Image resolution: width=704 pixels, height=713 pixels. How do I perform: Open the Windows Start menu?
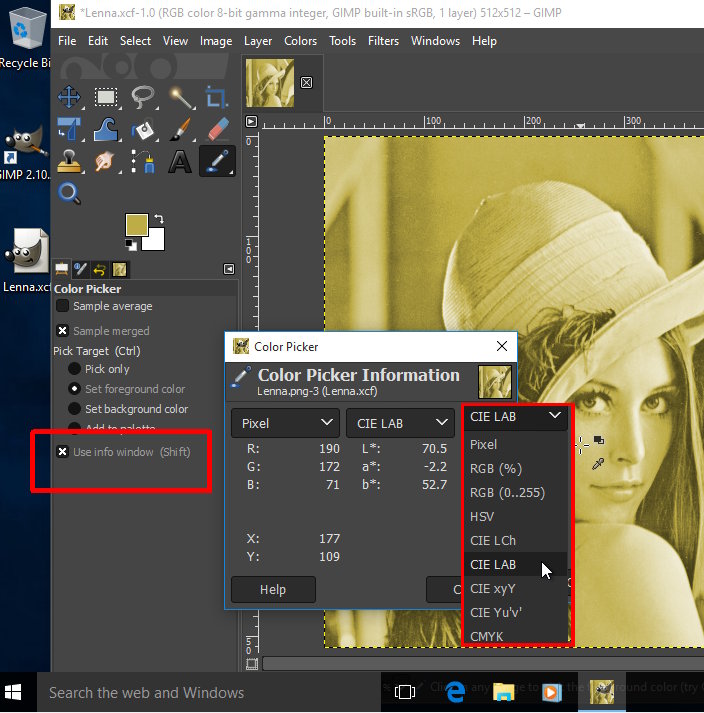[13, 693]
